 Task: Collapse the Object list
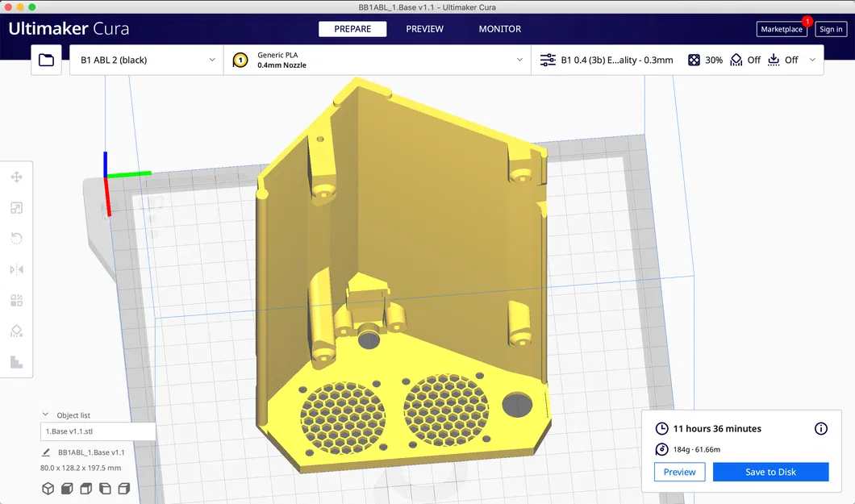click(45, 414)
